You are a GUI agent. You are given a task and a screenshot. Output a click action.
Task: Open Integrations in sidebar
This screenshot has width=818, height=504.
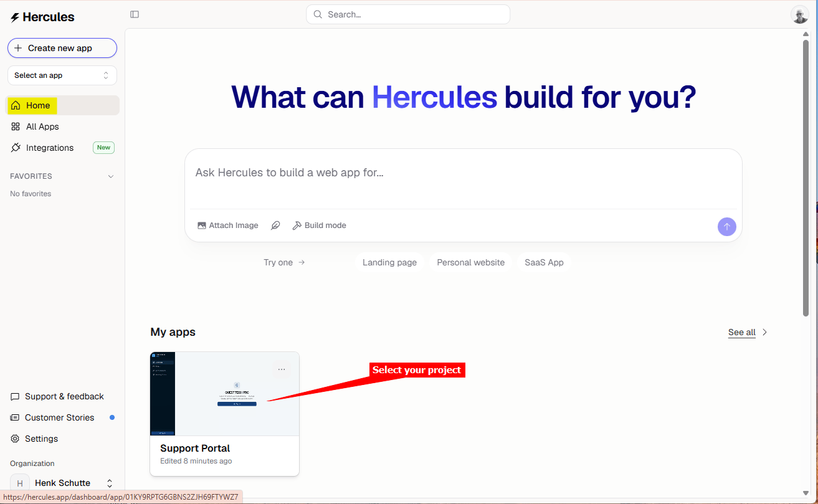(x=62, y=148)
